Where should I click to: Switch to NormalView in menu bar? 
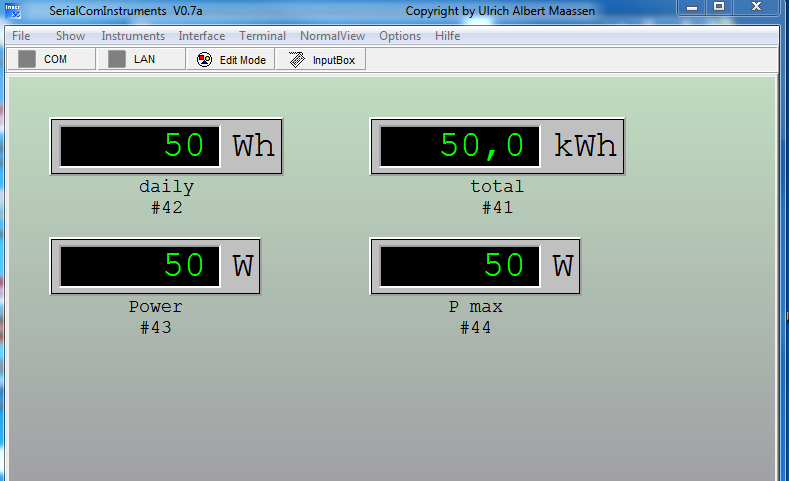[332, 36]
